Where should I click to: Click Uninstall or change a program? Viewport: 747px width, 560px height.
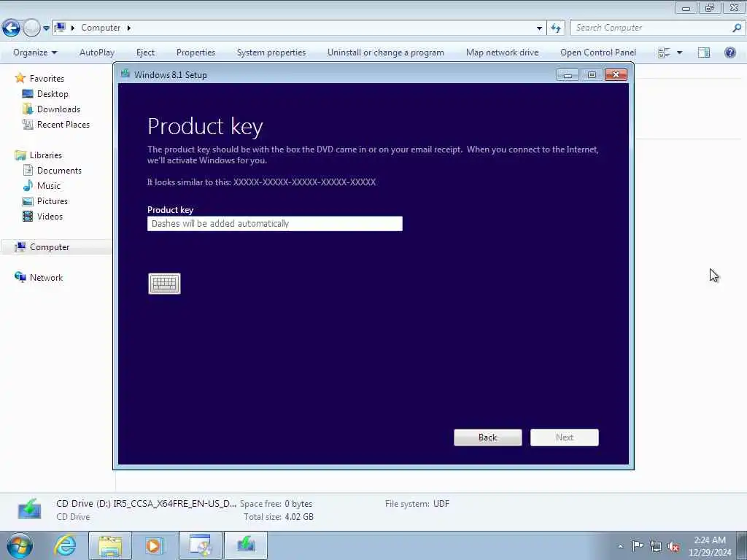[385, 52]
